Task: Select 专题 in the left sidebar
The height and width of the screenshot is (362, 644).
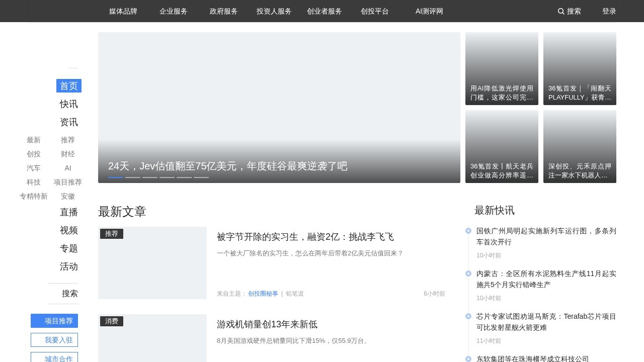Action: pos(69,248)
